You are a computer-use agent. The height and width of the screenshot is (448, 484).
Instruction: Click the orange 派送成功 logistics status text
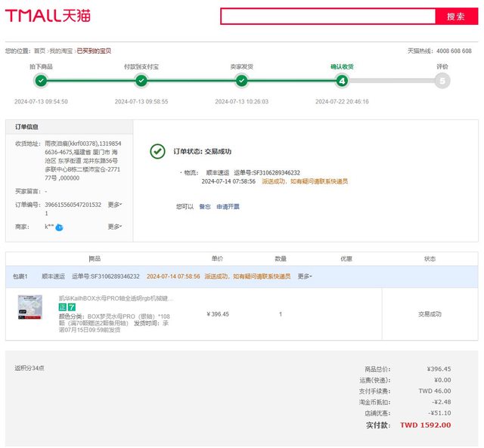coord(305,181)
